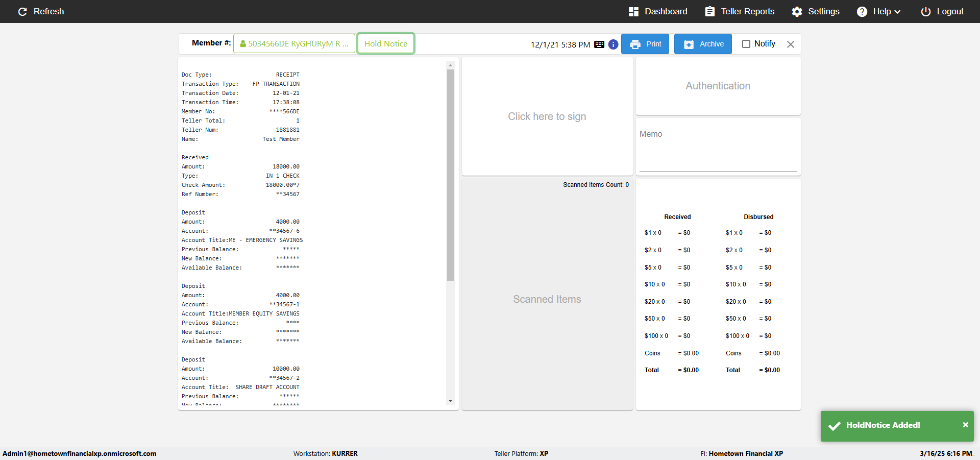Click the Refresh label in top bar
This screenshot has height=460, width=980.
pos(48,11)
